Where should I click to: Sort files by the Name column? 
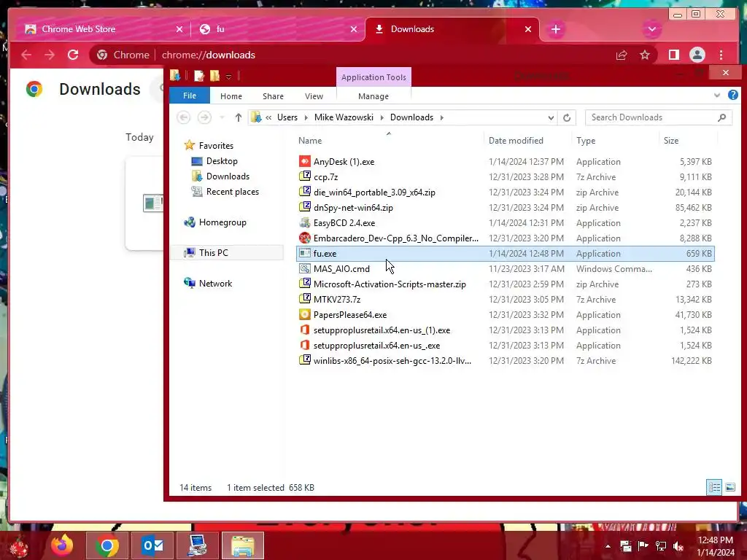[310, 141]
